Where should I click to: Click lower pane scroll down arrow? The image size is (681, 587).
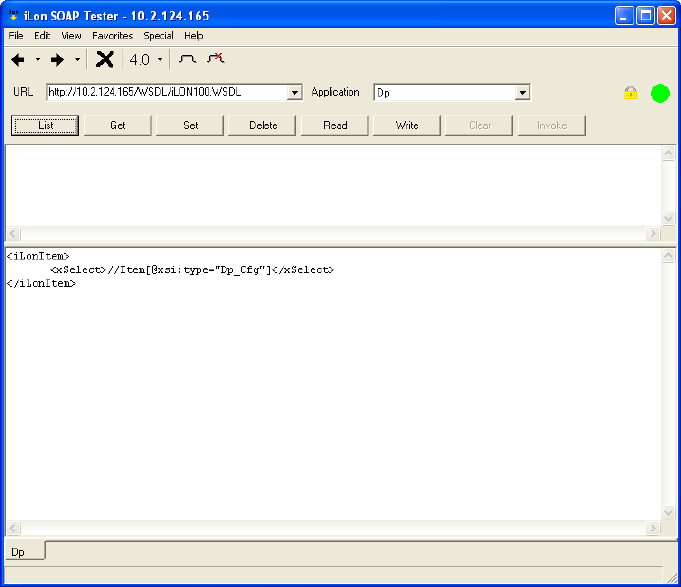[668, 512]
